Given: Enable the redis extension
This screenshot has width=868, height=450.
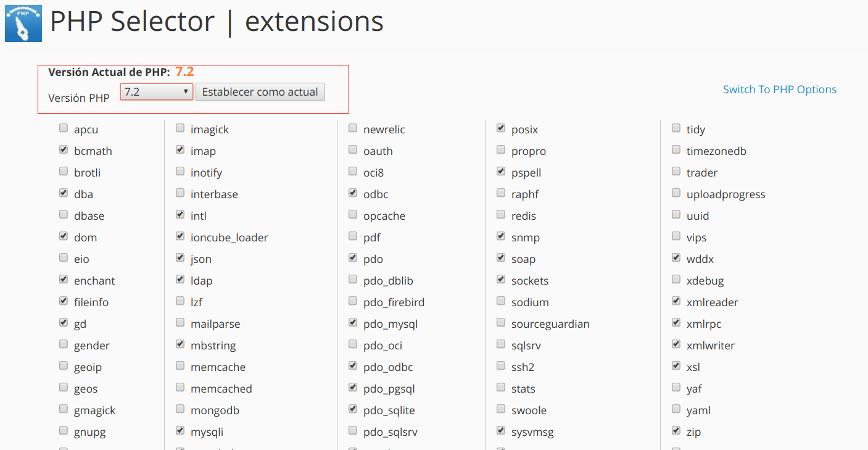Looking at the screenshot, I should pos(500,214).
